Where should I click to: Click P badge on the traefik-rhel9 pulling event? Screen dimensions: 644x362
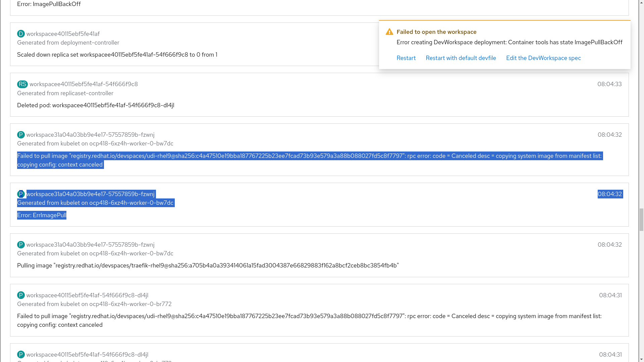(x=21, y=245)
